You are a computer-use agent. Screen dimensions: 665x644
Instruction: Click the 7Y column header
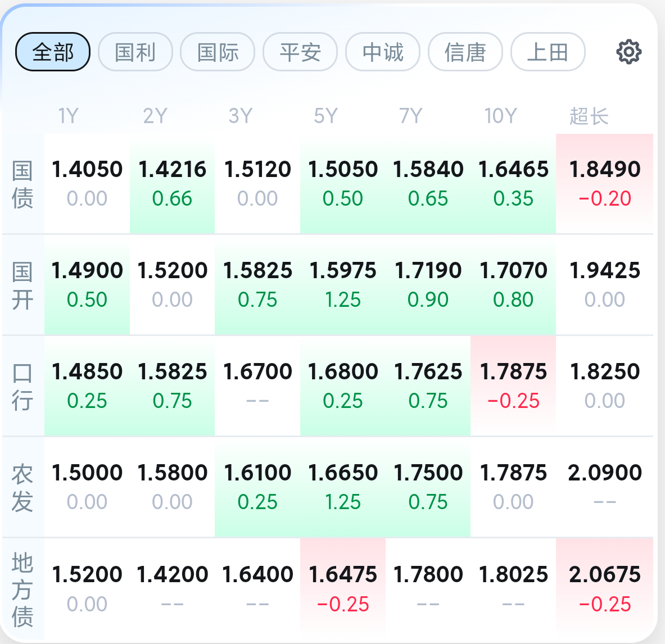click(410, 116)
